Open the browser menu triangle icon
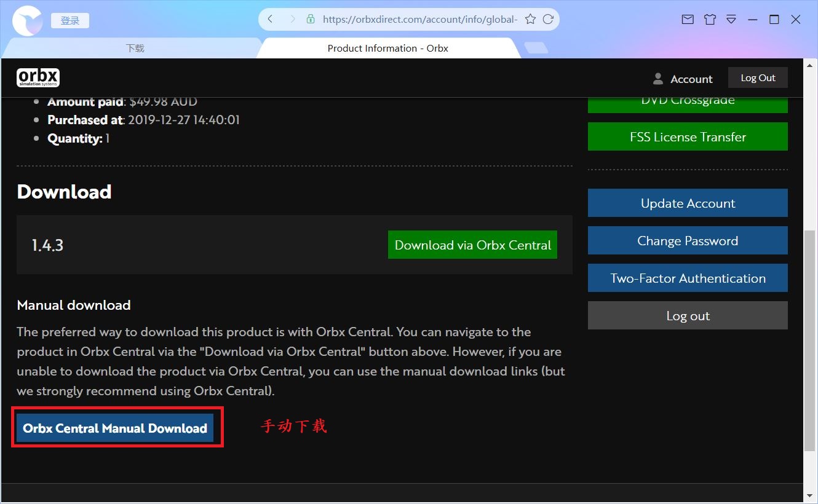The image size is (818, 504). coord(731,20)
